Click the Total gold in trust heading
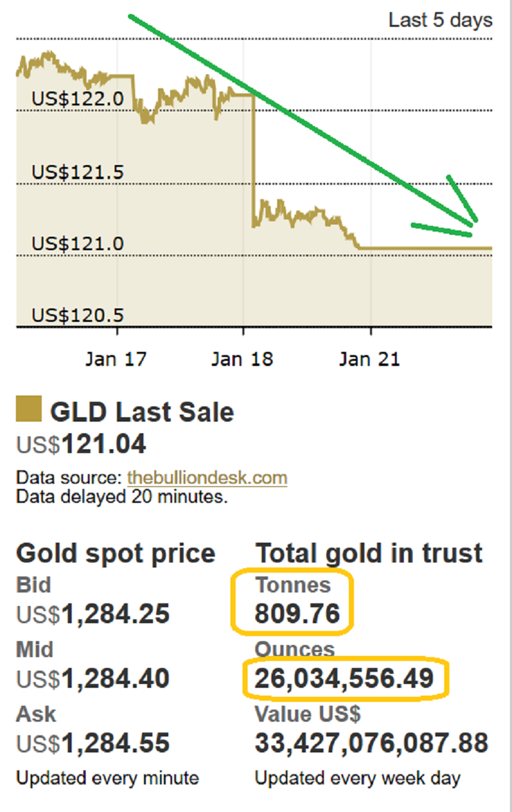 pyautogui.click(x=369, y=553)
